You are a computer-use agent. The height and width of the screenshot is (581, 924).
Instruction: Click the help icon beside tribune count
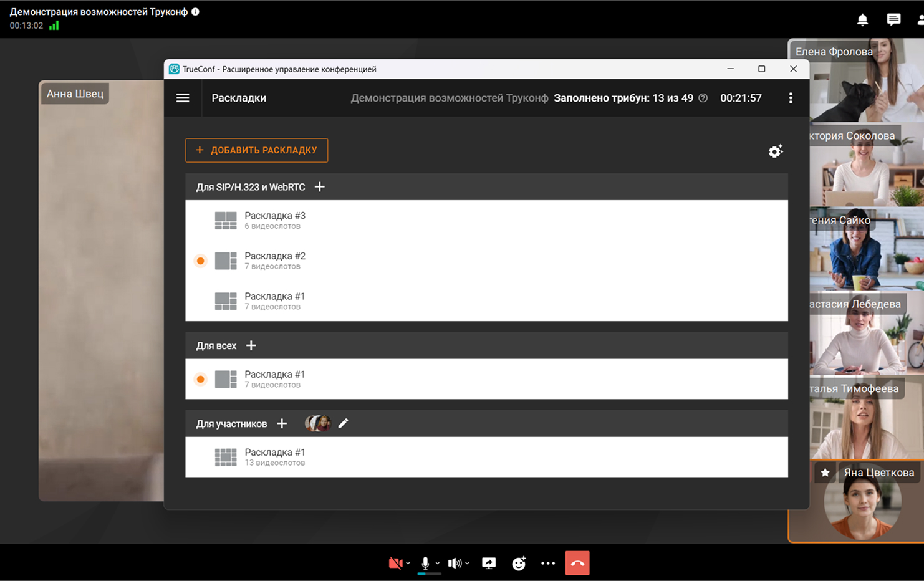coord(703,98)
